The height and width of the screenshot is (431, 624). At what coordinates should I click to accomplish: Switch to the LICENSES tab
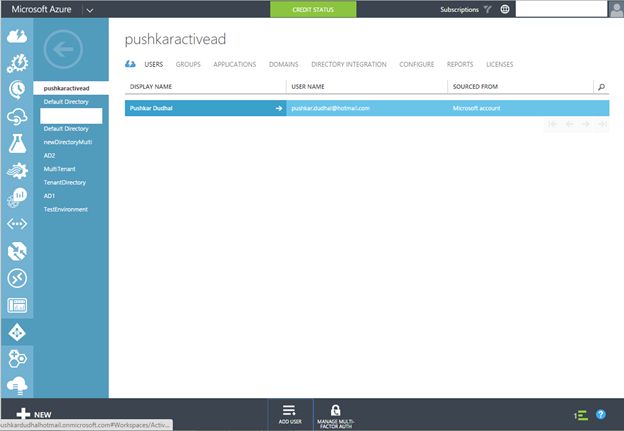pyautogui.click(x=499, y=64)
